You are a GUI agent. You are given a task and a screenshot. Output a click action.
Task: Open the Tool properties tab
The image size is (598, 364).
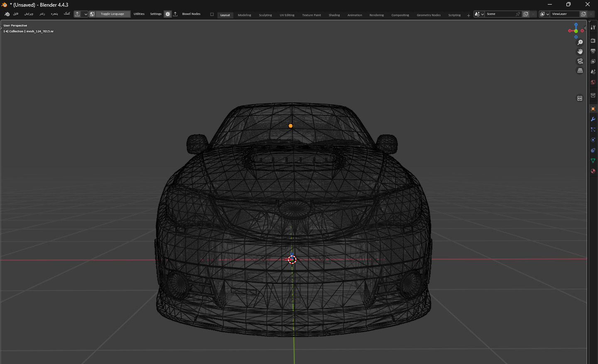click(x=593, y=27)
